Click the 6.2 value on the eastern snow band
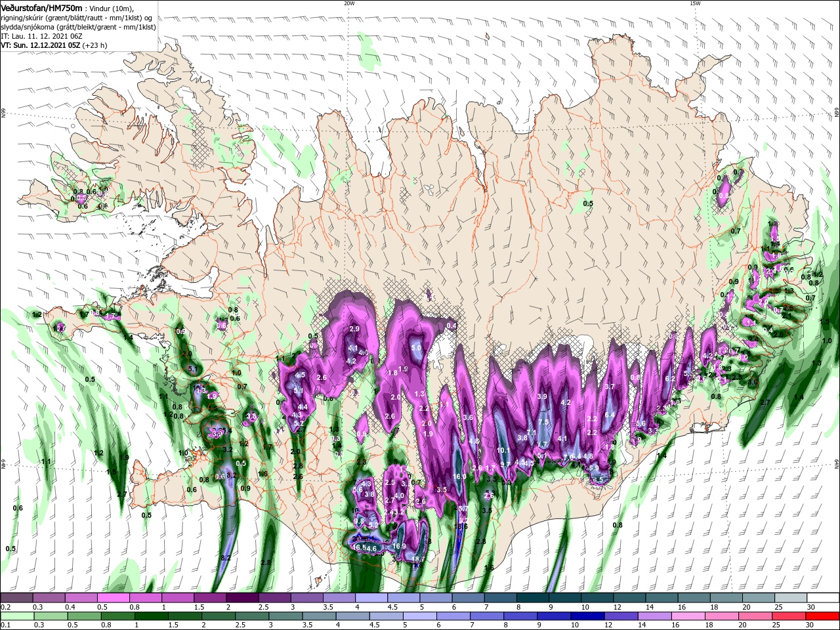Image resolution: width=840 pixels, height=630 pixels. (670, 379)
